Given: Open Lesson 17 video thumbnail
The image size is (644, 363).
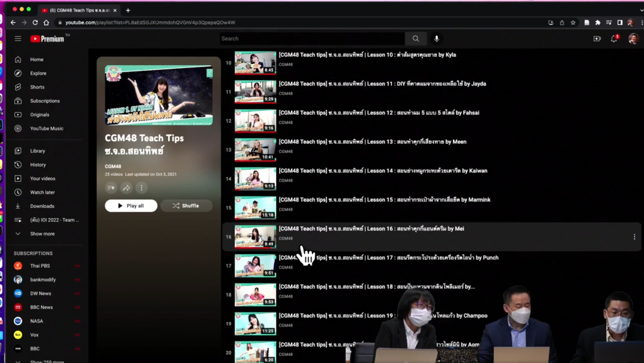Looking at the screenshot, I should coord(255,266).
